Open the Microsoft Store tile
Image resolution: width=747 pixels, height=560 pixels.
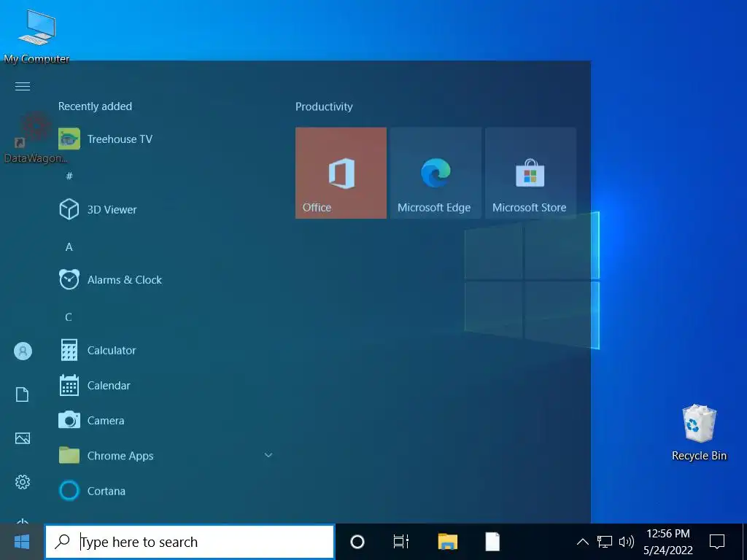click(x=530, y=173)
